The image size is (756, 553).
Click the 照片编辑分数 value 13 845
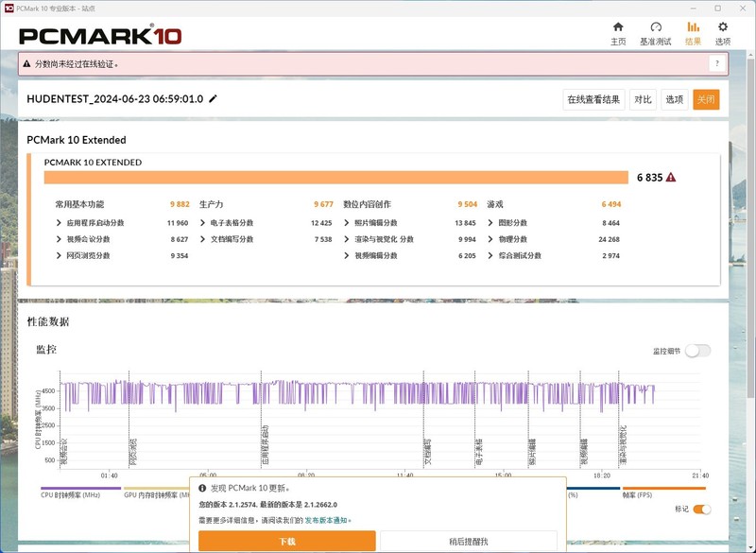465,223
